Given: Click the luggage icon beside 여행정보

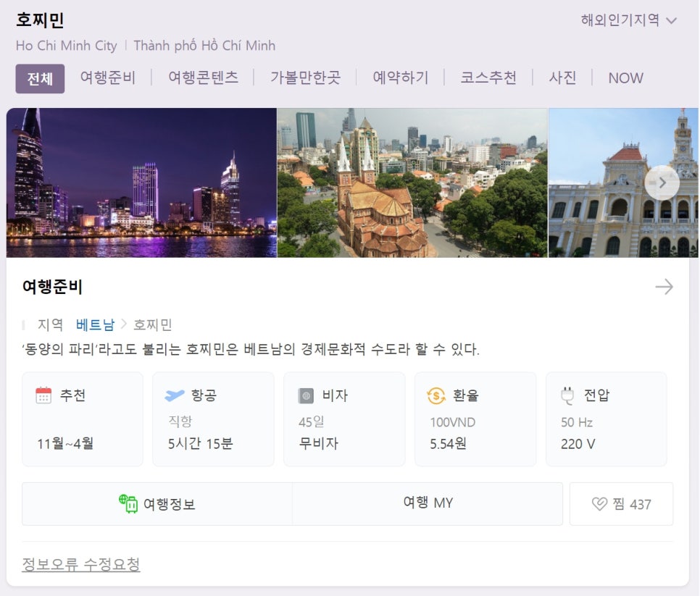Looking at the screenshot, I should click(128, 503).
